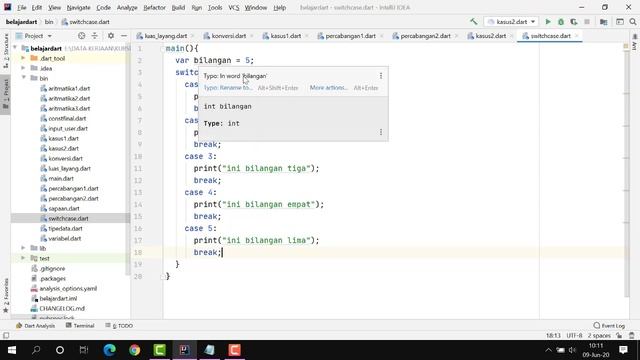Click the Stop process icon
This screenshot has width=640, height=360.
click(587, 22)
